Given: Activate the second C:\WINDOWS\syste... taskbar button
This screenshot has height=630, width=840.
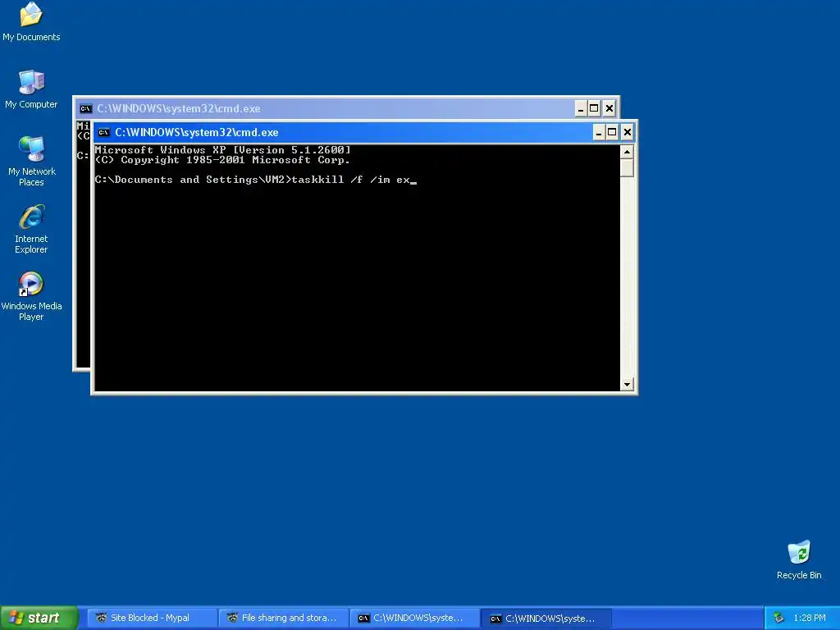Looking at the screenshot, I should click(x=546, y=619).
